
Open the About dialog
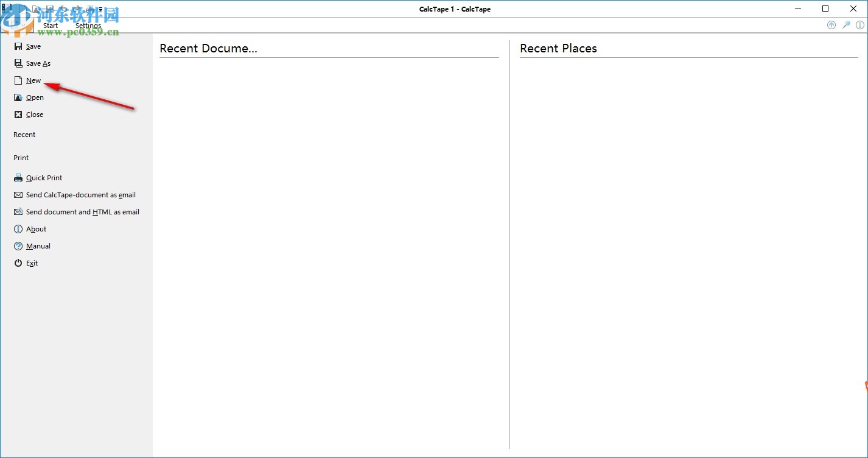(30, 229)
